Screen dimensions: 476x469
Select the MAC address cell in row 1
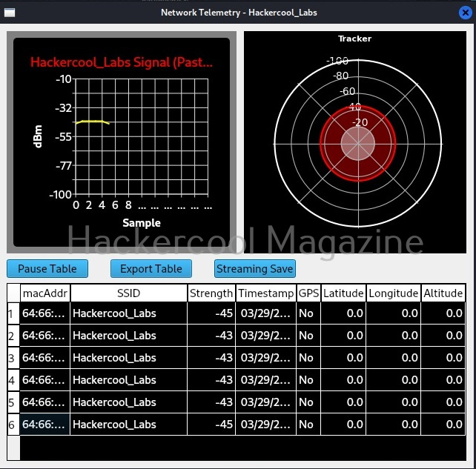tap(45, 313)
